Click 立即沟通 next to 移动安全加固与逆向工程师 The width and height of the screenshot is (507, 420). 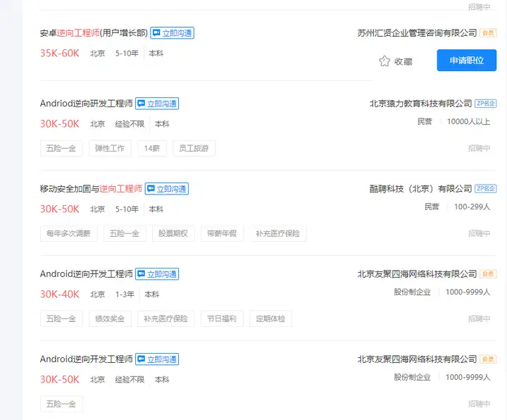[167, 189]
